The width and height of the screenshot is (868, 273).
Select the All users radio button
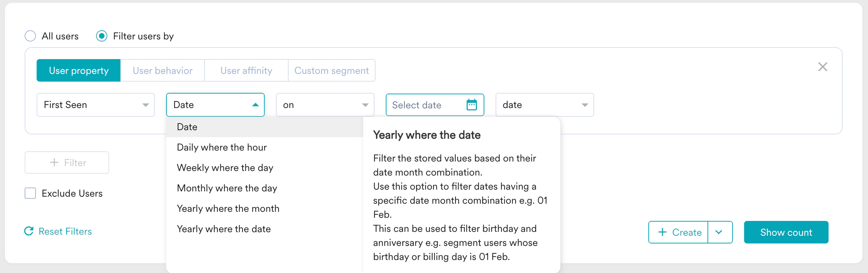(31, 36)
